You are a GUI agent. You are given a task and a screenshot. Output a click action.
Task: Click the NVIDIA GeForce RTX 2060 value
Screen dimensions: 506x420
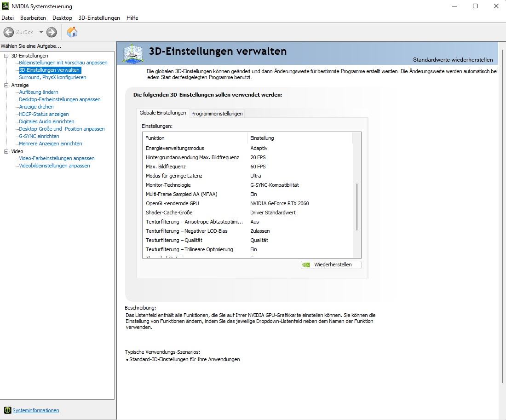(x=280, y=203)
